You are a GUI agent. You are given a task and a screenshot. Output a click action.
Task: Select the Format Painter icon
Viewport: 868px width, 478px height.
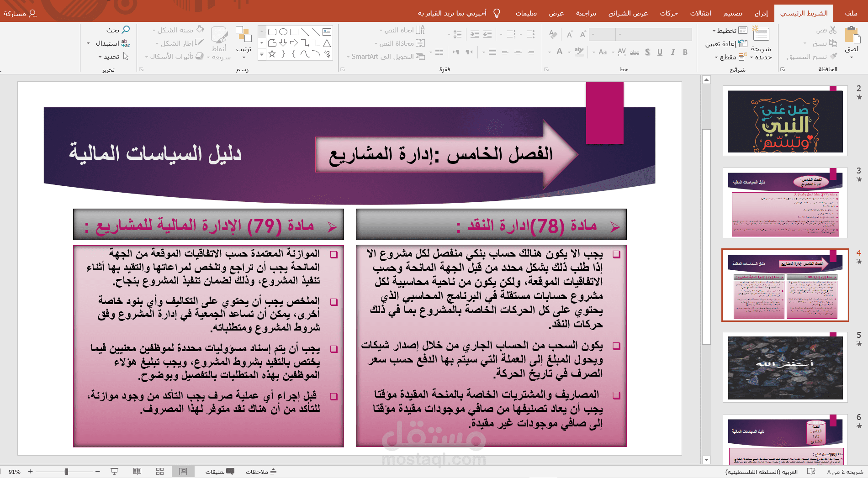click(833, 57)
